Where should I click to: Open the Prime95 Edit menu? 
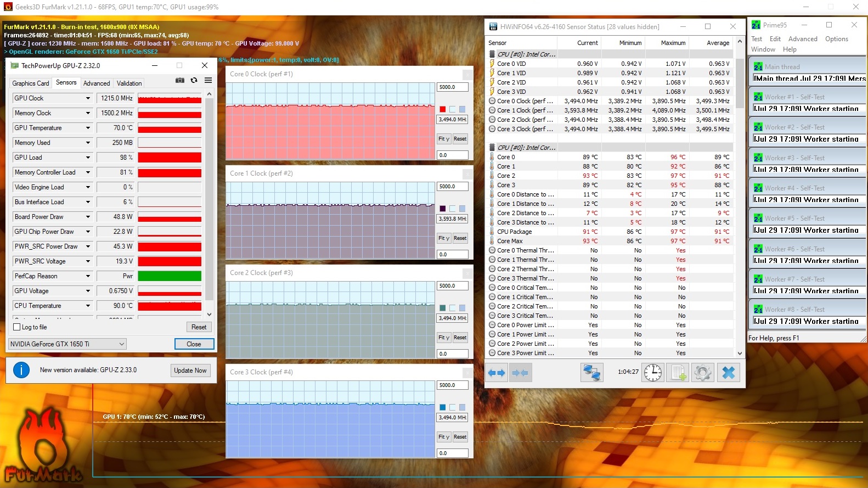click(775, 39)
